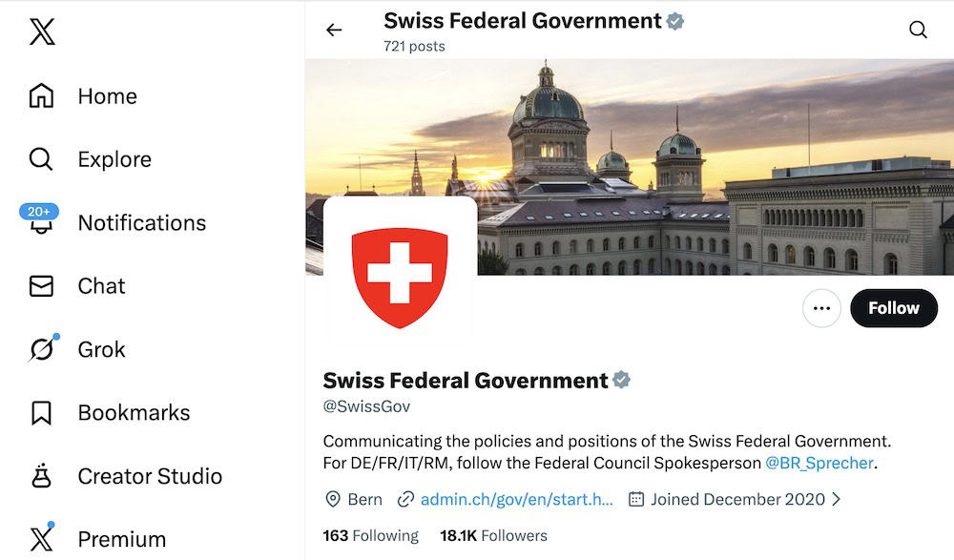
Task: Click the calendar icon beside Joined December 2020
Action: [634, 499]
